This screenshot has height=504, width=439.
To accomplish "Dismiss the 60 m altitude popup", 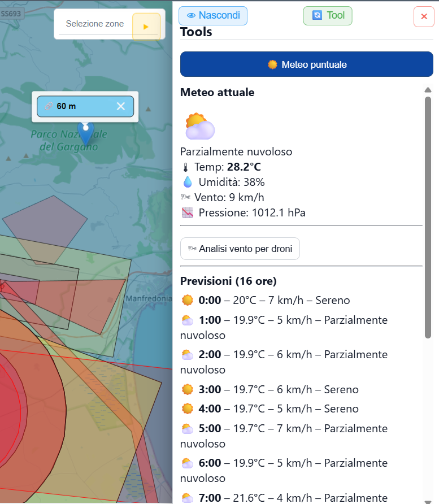I will (121, 106).
